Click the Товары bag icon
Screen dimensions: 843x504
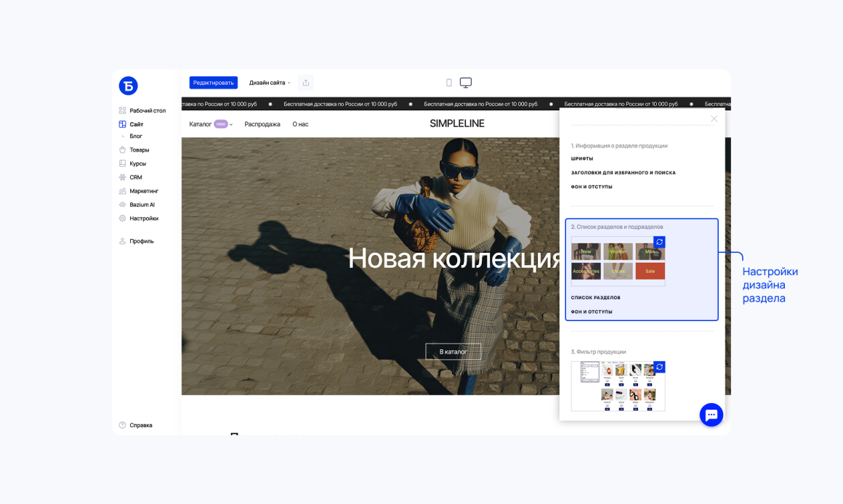coord(123,150)
